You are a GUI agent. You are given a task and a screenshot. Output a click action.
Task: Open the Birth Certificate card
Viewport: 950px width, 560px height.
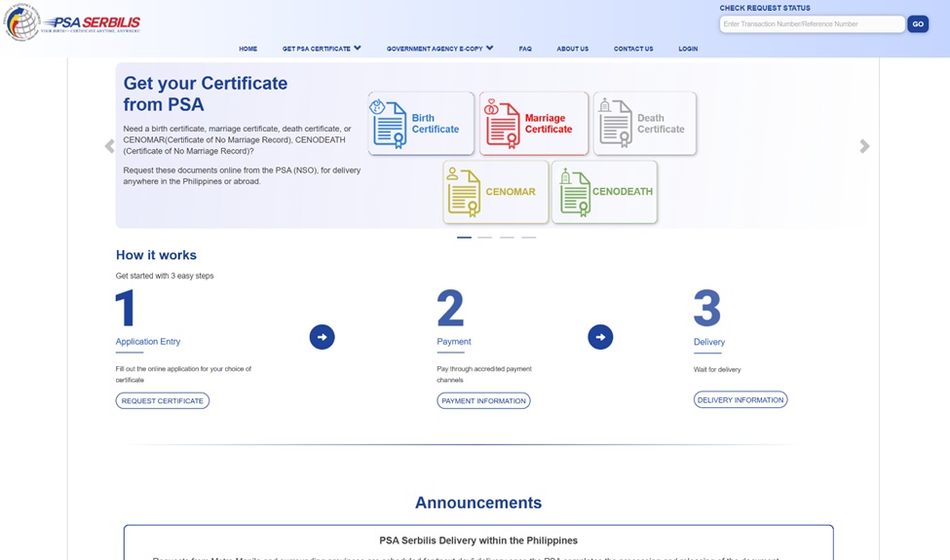[421, 124]
